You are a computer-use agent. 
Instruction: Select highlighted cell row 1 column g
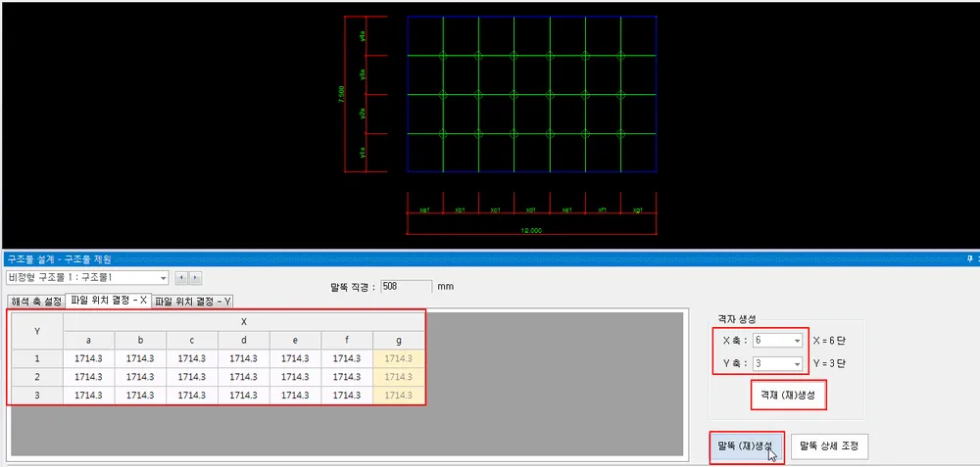click(399, 359)
